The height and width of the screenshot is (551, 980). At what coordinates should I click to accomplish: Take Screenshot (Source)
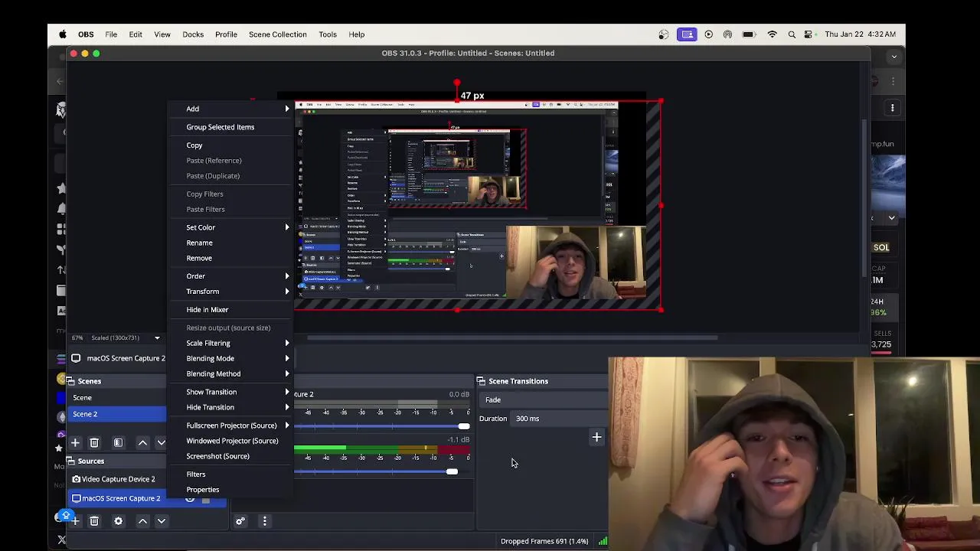point(217,456)
